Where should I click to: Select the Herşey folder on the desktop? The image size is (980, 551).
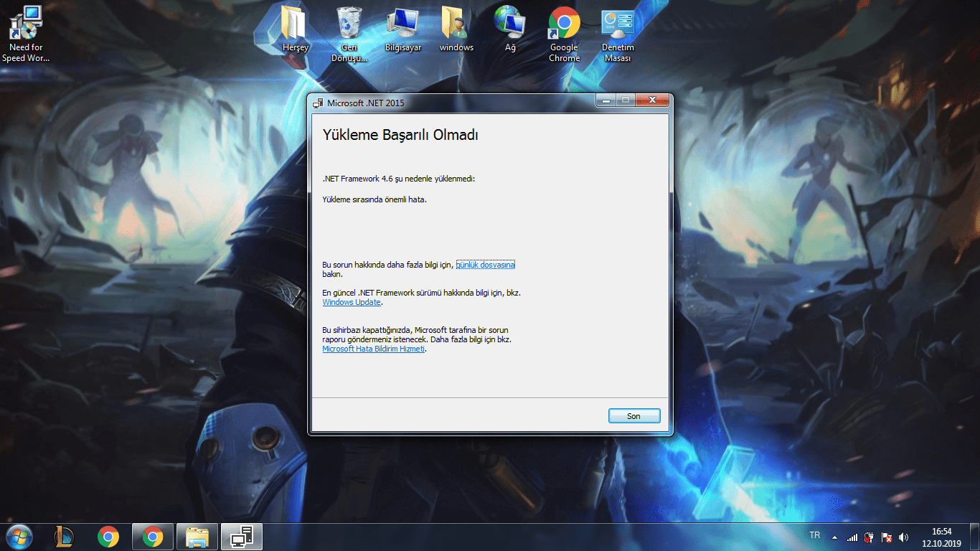295,30
